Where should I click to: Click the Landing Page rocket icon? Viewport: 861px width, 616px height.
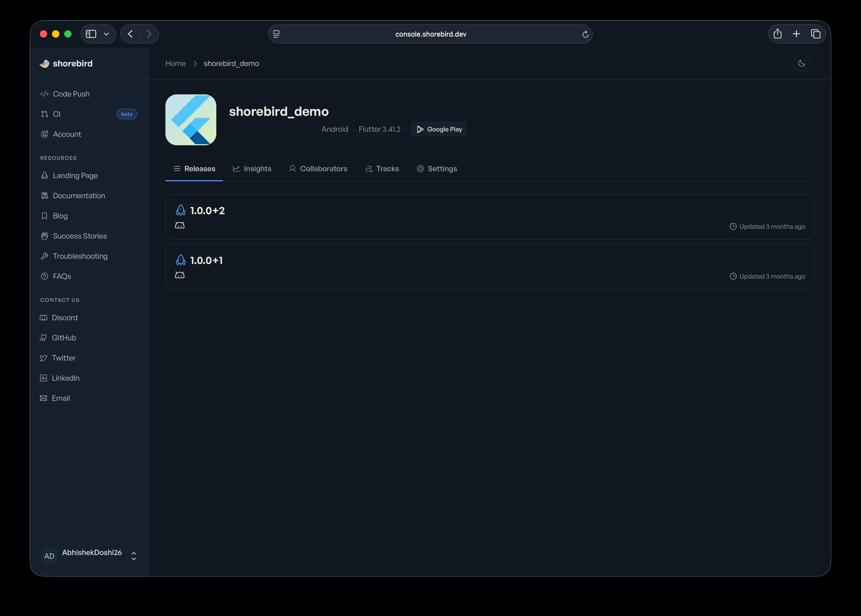tap(44, 175)
